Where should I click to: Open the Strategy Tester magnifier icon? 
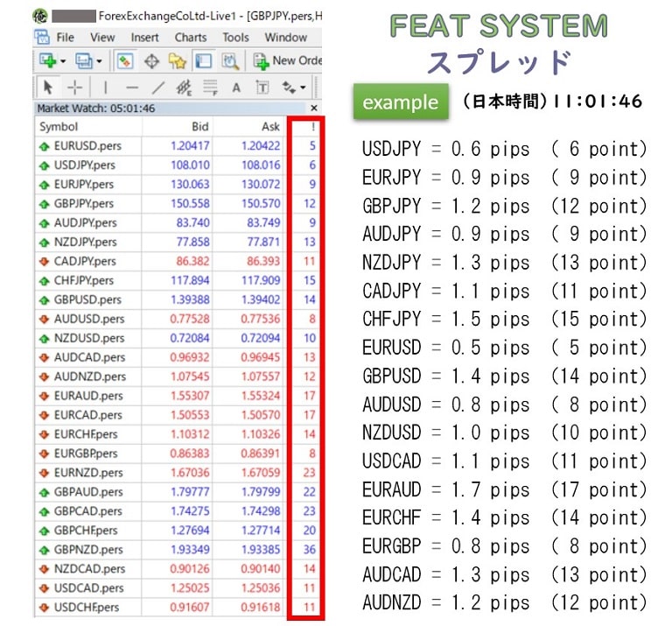(230, 61)
